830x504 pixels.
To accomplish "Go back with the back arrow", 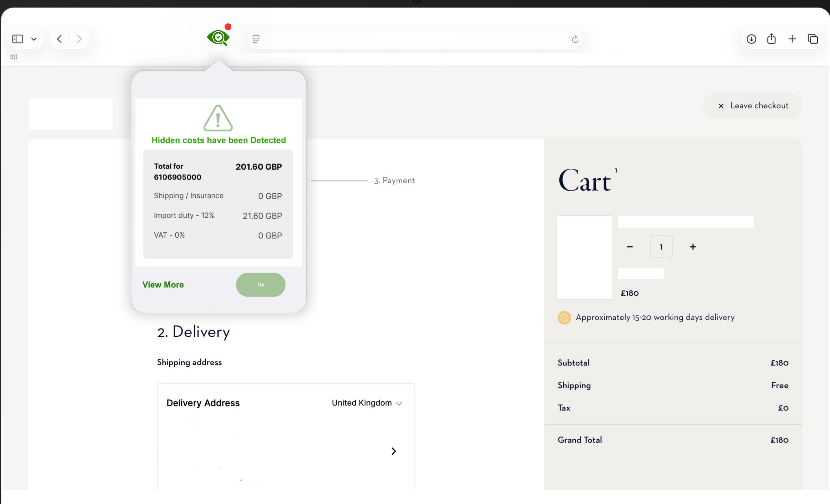I will click(59, 39).
